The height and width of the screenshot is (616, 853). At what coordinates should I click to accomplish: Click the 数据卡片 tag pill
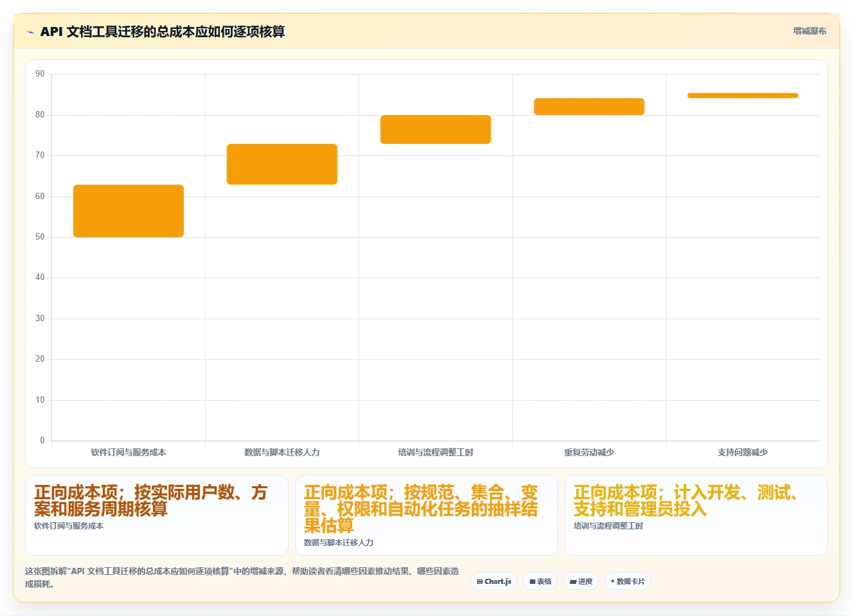627,581
